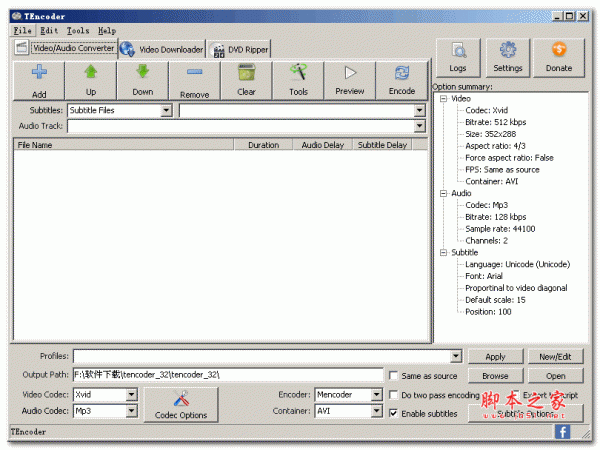
Task: Open Codec Options tools button
Action: [x=181, y=405]
